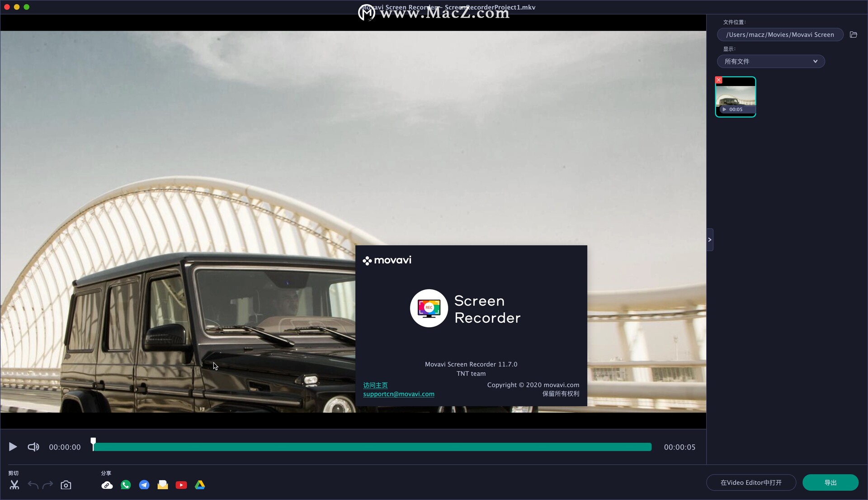Click the Screen Recorder app icon
The height and width of the screenshot is (500, 868).
429,308
